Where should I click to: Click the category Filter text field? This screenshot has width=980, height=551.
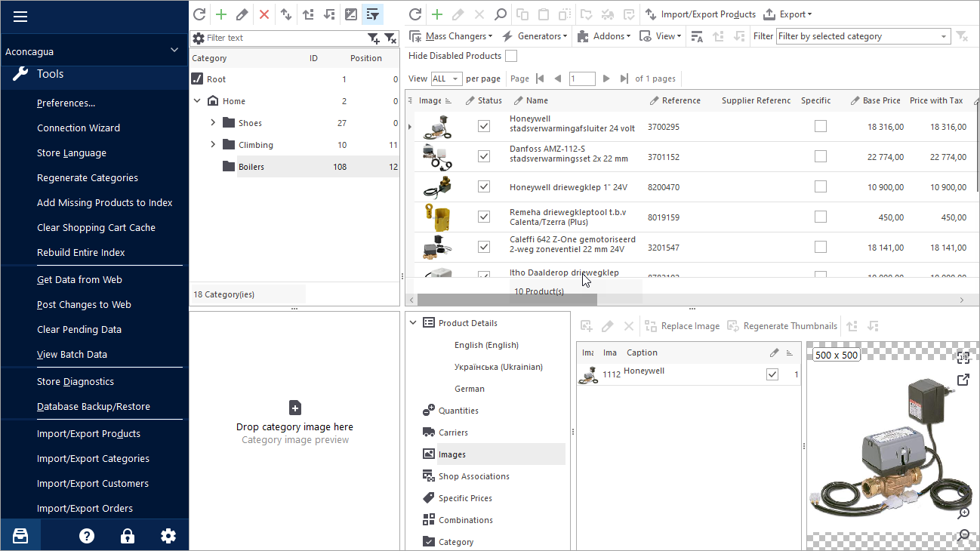(285, 38)
